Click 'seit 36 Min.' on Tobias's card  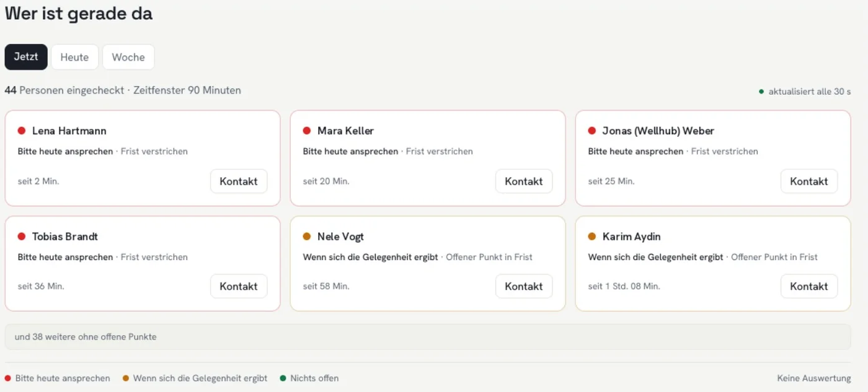click(41, 287)
